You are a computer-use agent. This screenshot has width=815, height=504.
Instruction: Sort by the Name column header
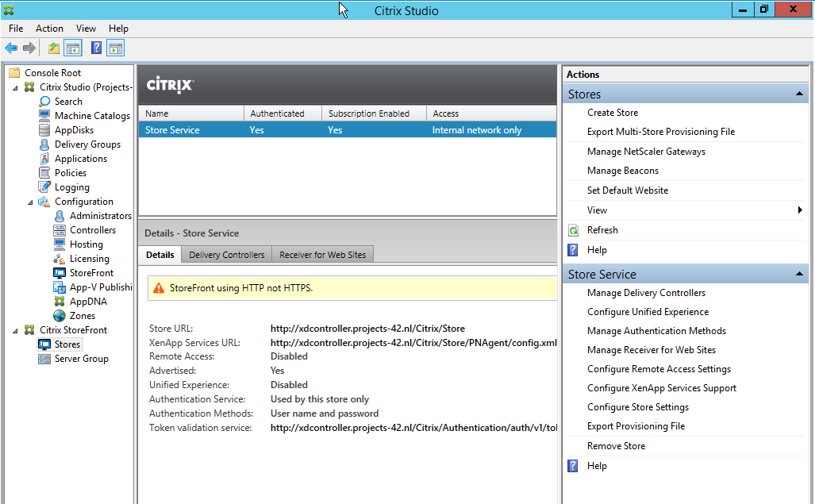[191, 113]
